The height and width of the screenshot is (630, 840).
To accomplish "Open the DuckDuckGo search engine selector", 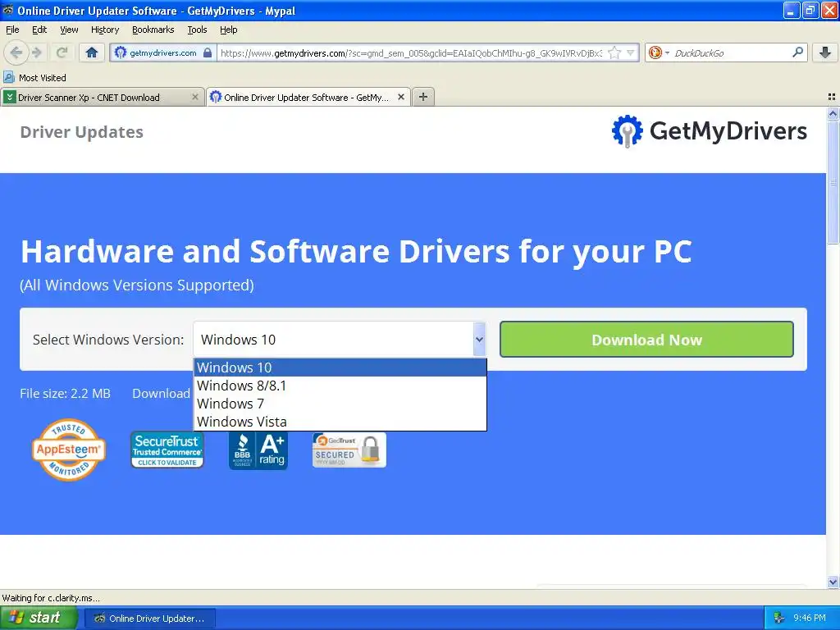I will point(659,52).
